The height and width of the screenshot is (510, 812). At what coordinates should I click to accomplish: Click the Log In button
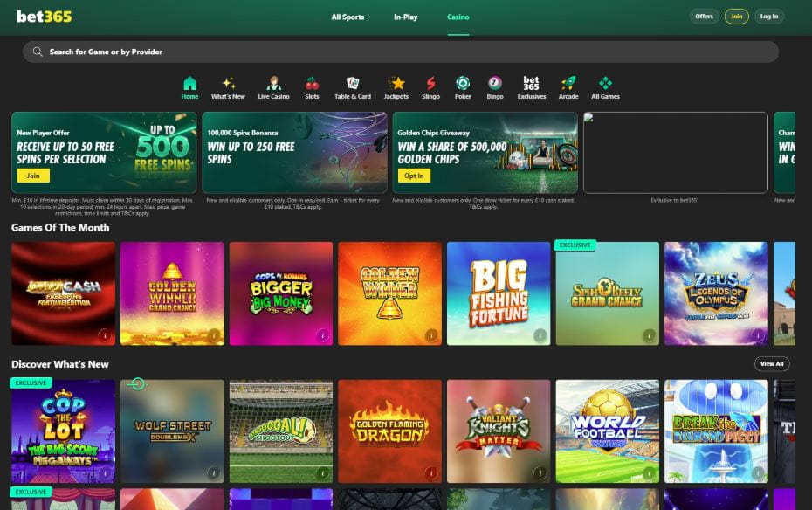tap(769, 17)
